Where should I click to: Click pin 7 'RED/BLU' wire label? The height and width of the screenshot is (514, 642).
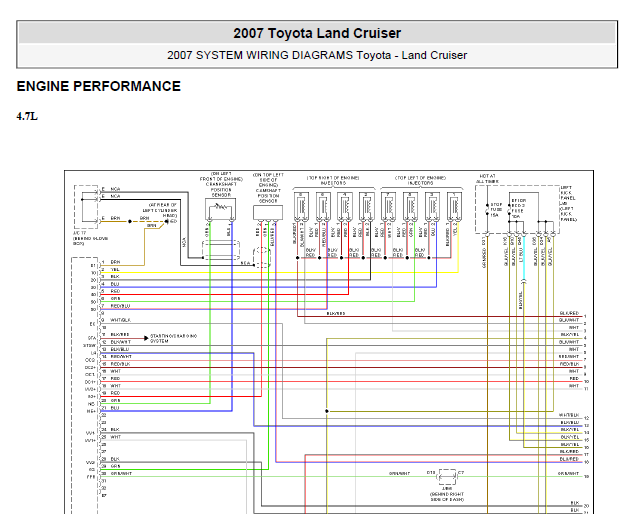120,306
